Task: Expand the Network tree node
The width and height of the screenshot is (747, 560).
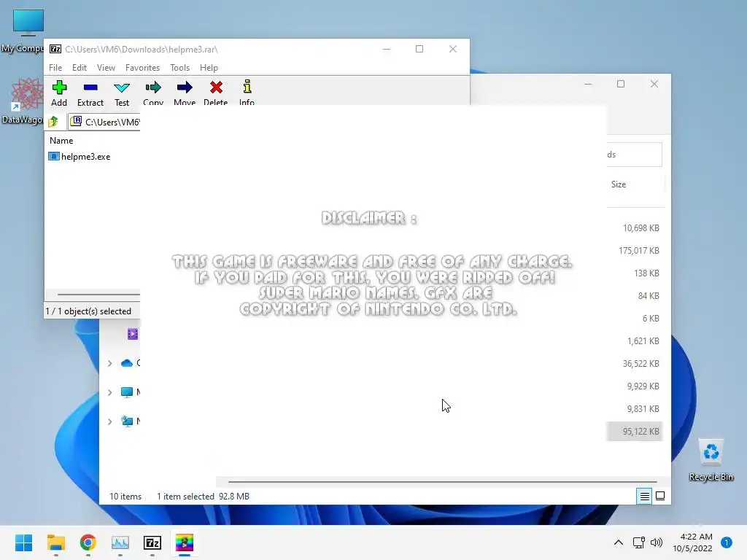Action: [x=109, y=421]
